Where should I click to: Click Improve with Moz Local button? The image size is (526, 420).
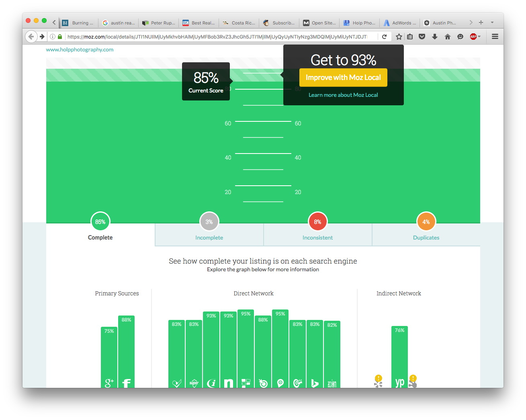(343, 78)
